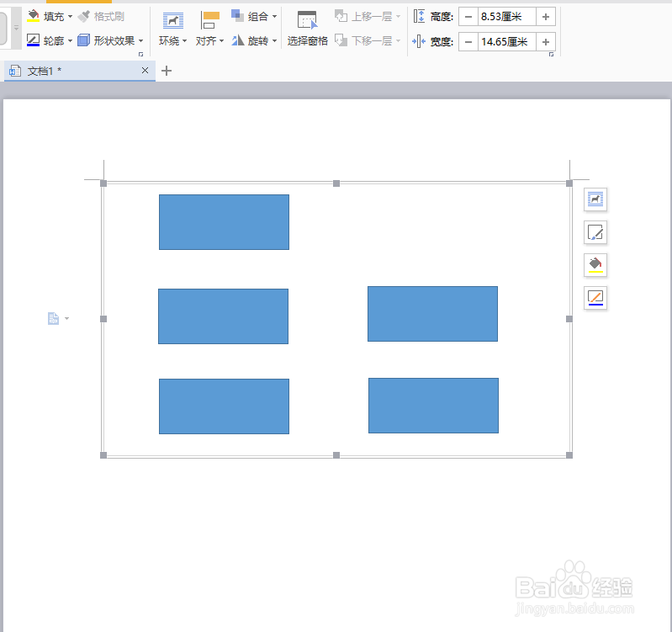
Task: Decrease height with the minus button
Action: coord(468,17)
